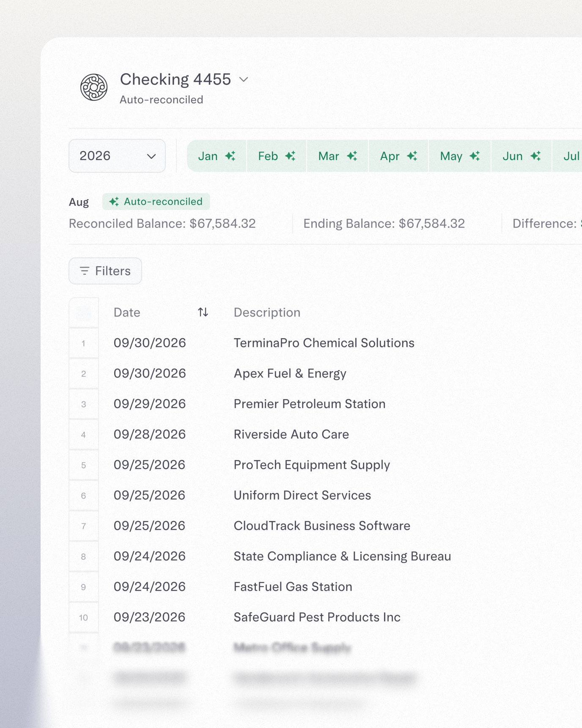Click the sort arrows icon next to Date
582x728 pixels.
click(203, 312)
